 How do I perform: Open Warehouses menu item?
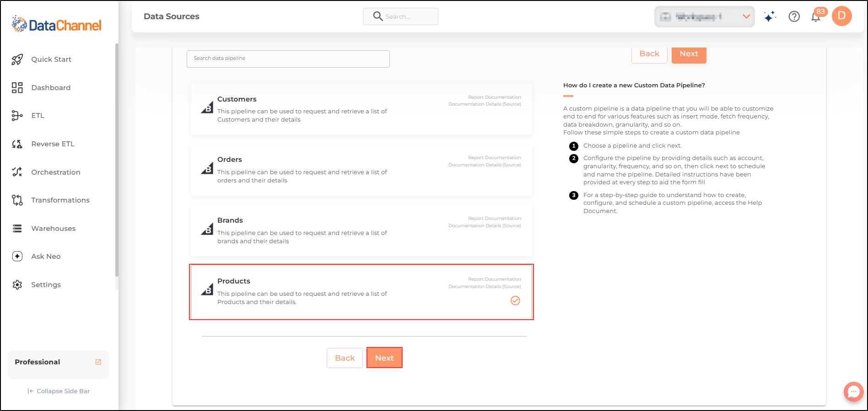54,229
